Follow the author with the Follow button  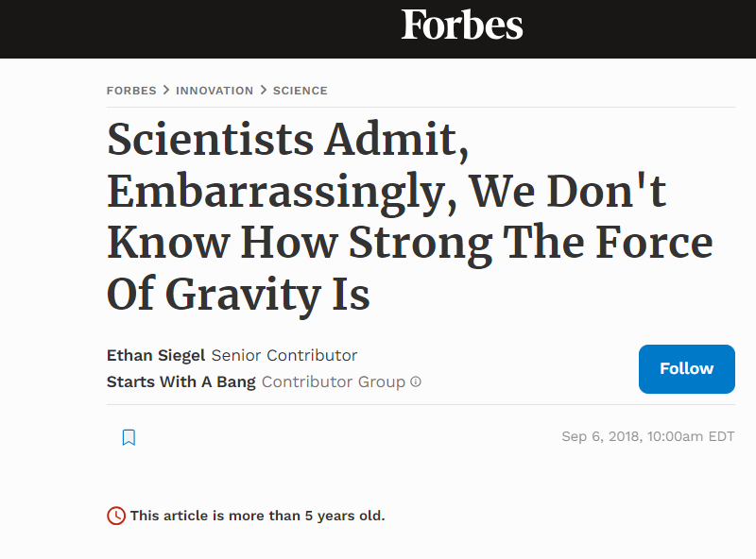(x=686, y=368)
